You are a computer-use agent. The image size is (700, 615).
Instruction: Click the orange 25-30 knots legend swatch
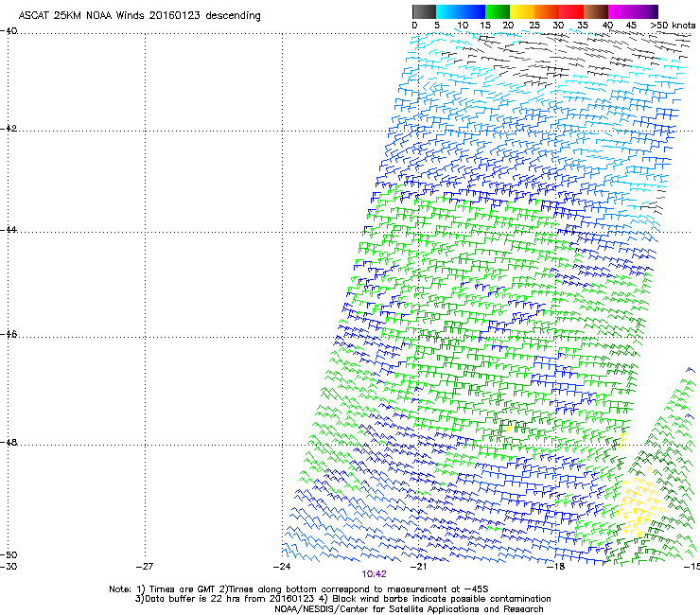point(547,11)
